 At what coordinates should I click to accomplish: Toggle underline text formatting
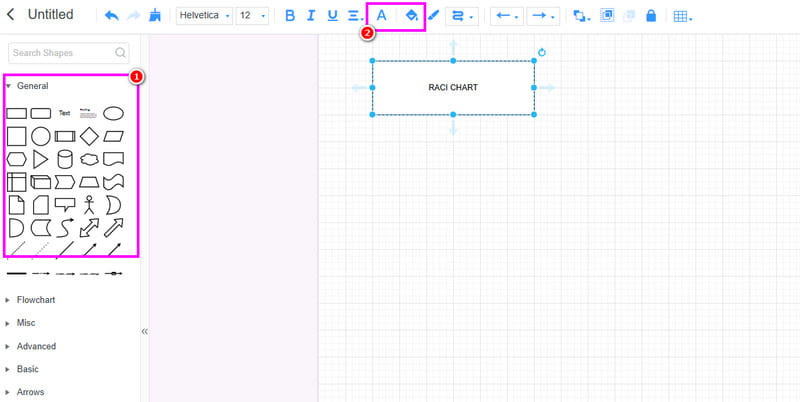click(332, 16)
